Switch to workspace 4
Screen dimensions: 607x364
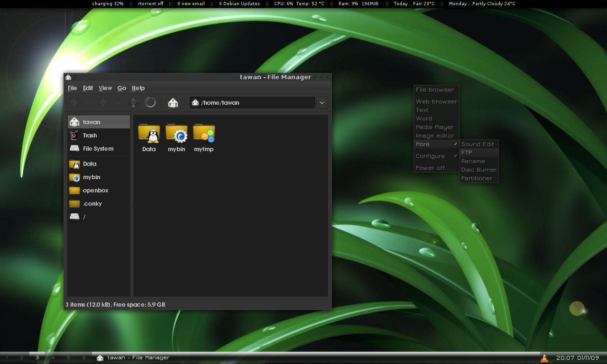(x=53, y=358)
